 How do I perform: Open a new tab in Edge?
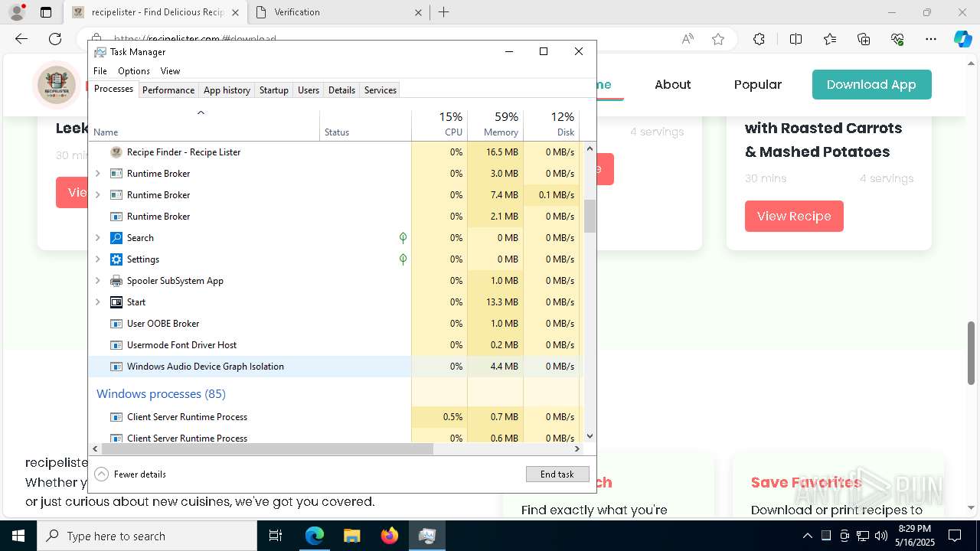[444, 12]
